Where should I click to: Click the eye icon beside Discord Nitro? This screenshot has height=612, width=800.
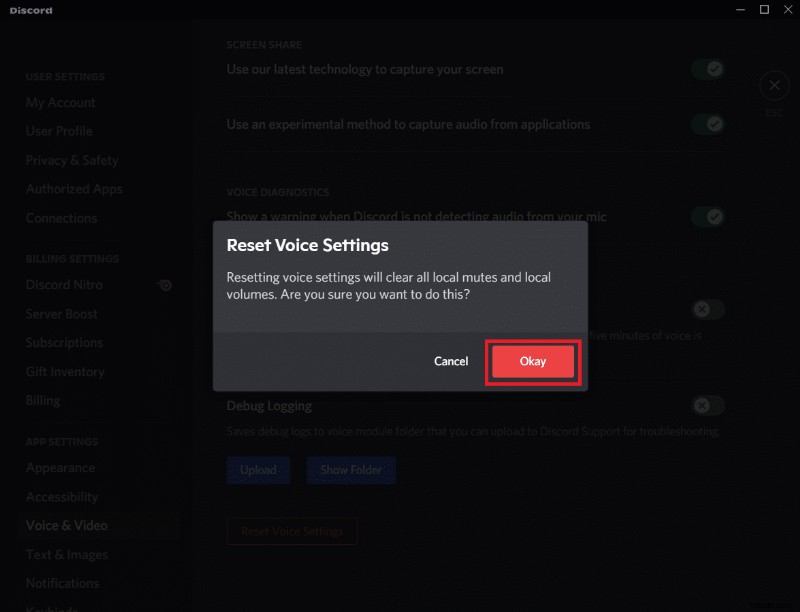(x=164, y=285)
